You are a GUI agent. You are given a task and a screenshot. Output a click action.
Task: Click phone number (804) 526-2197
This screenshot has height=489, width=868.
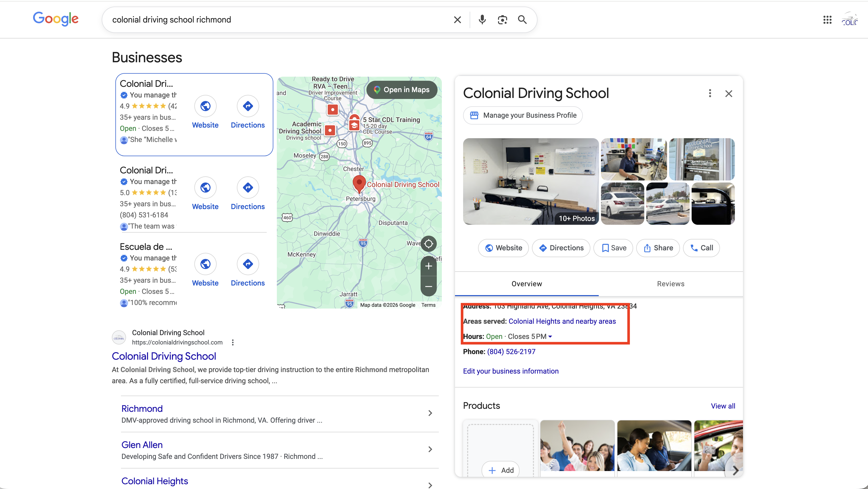pos(511,352)
